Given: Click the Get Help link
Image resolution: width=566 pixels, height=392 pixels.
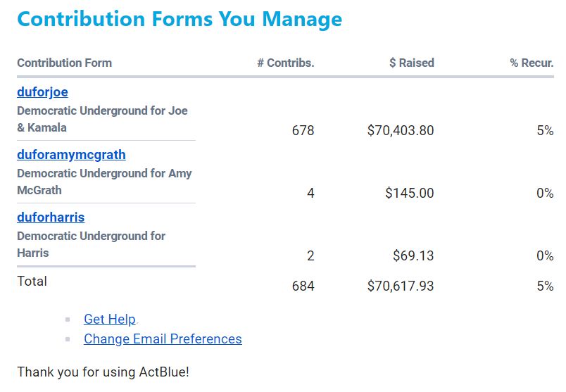Looking at the screenshot, I should [109, 320].
